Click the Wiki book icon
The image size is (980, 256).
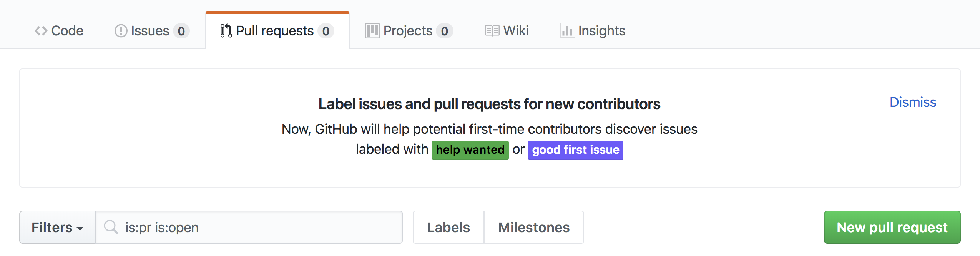(x=492, y=31)
